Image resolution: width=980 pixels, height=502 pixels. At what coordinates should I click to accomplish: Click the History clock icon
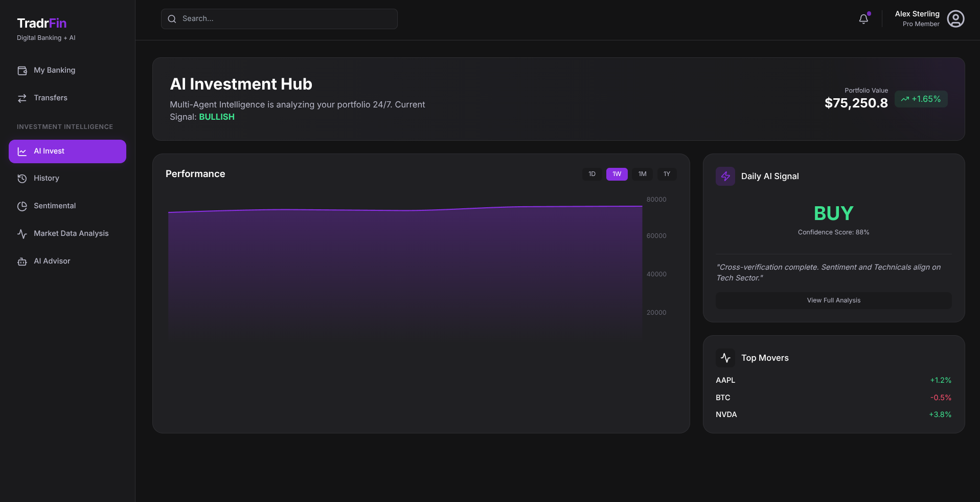(22, 179)
